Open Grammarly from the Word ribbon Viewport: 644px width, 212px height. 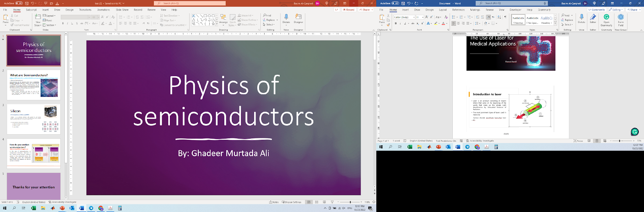[x=606, y=19]
